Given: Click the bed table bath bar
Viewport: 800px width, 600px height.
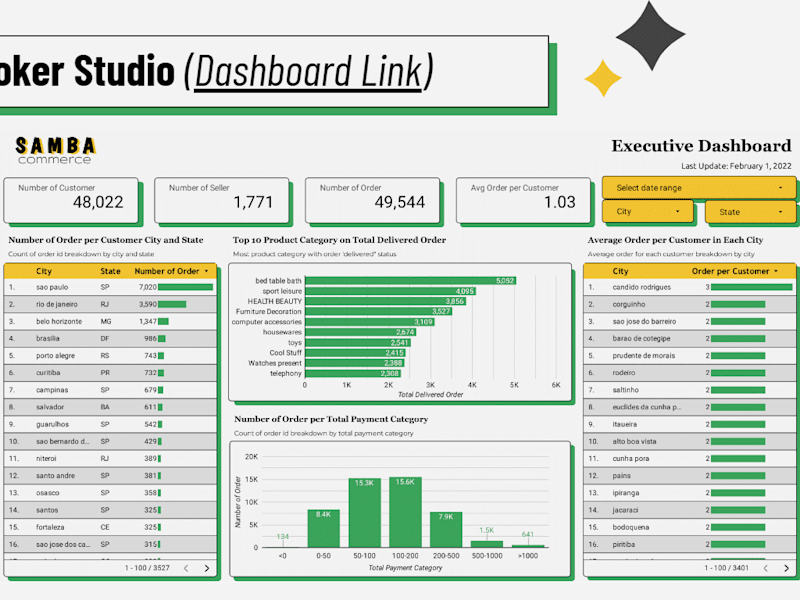Looking at the screenshot, I should point(411,281).
